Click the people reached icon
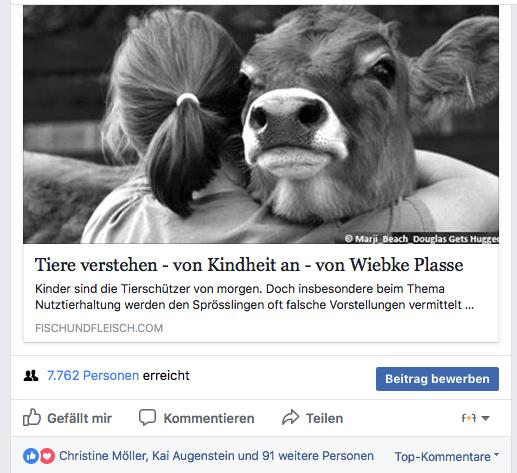 pos(31,376)
